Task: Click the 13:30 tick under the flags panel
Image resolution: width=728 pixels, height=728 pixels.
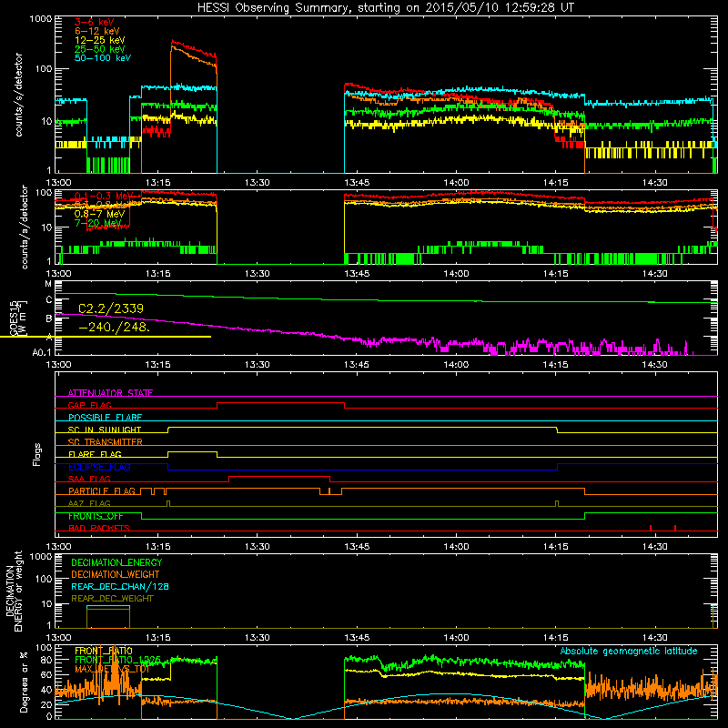Action: tap(257, 547)
